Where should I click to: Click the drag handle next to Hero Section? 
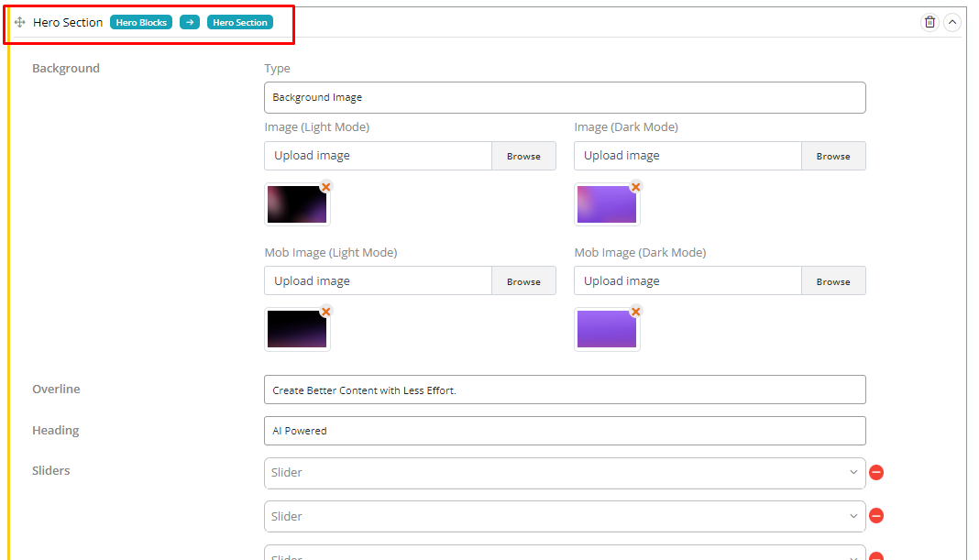[20, 23]
